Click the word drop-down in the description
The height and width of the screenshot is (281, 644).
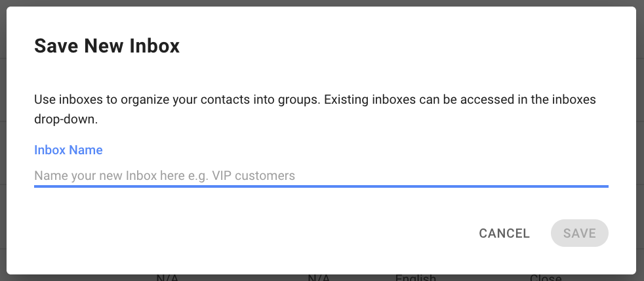pyautogui.click(x=66, y=121)
